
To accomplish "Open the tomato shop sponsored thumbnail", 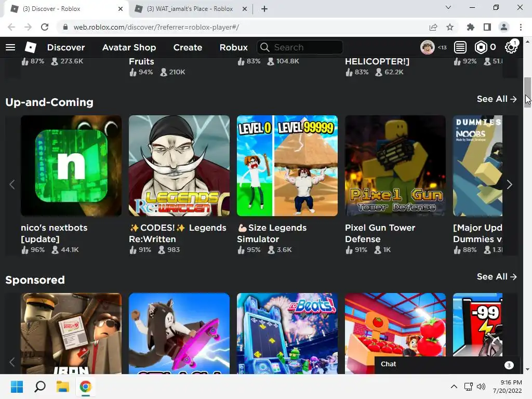I will coord(395,325).
